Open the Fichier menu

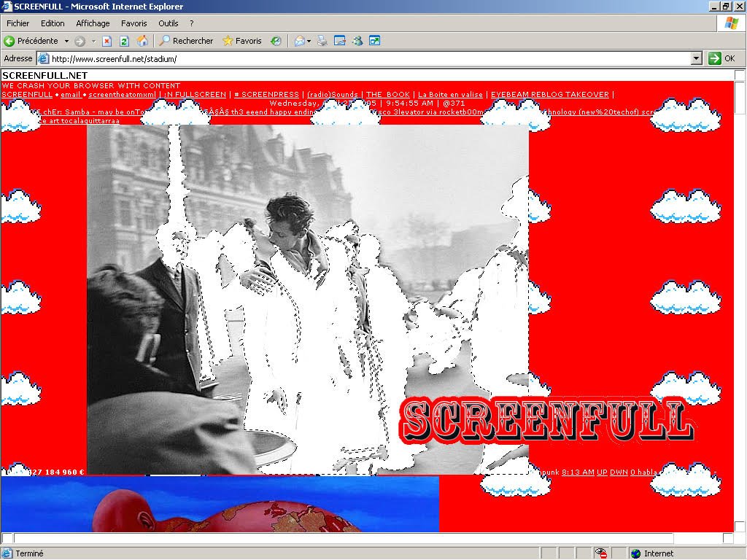click(x=18, y=23)
